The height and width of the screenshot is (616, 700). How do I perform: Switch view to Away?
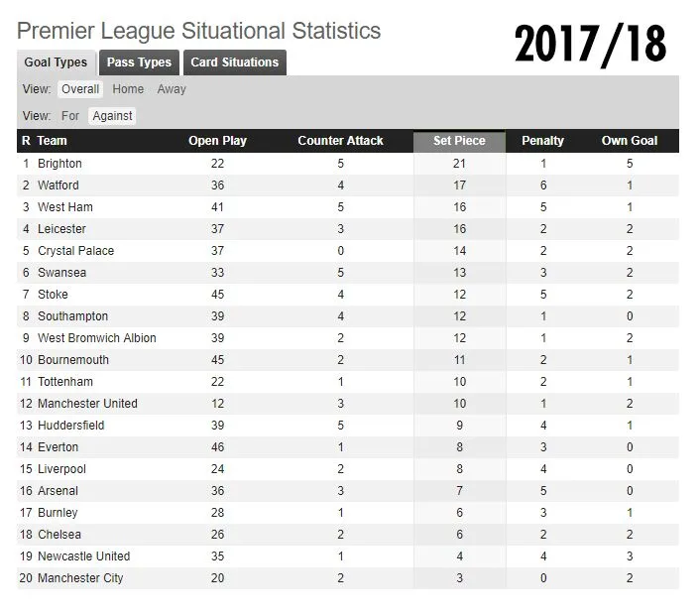click(x=172, y=89)
